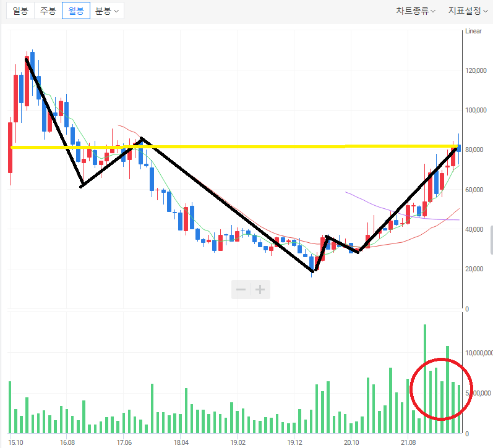The width and height of the screenshot is (493, 448).
Task: Click the 20.10 date axis label
Action: click(351, 442)
